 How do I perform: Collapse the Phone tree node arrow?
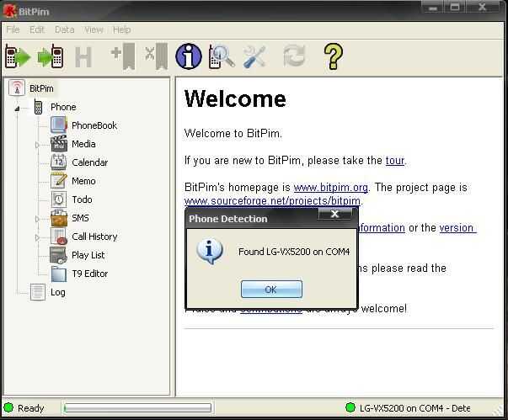tap(17, 109)
